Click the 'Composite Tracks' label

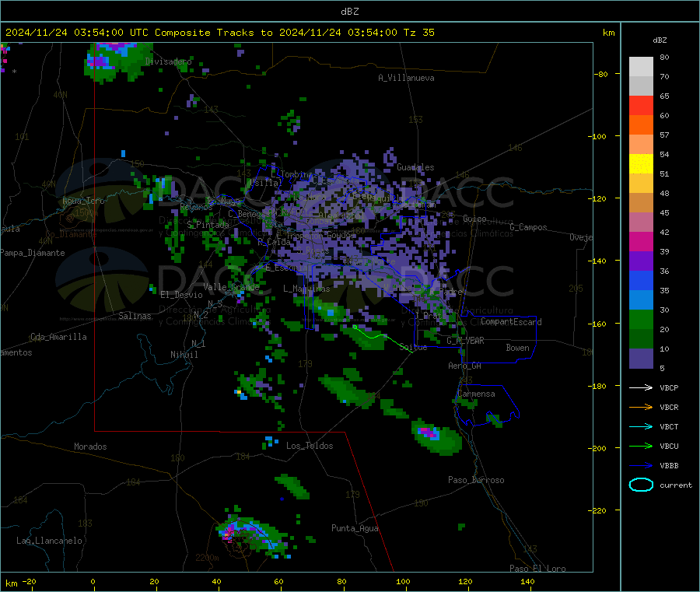pos(205,33)
